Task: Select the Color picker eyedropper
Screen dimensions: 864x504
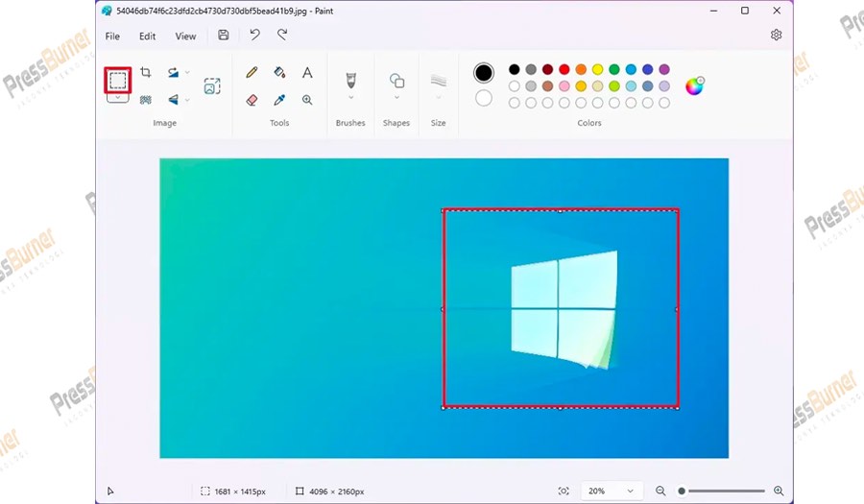Action: (x=279, y=100)
